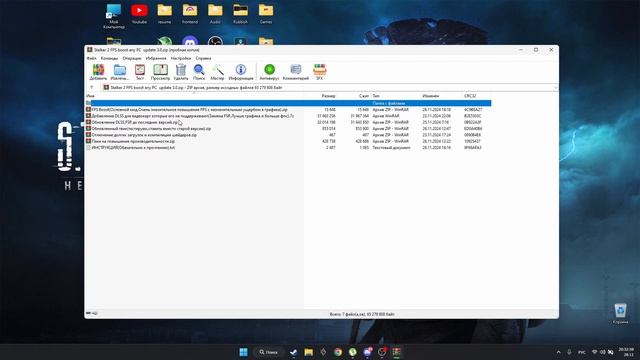640x360 pixels.
Task: Click the Удалить trash can icon
Action: click(181, 72)
